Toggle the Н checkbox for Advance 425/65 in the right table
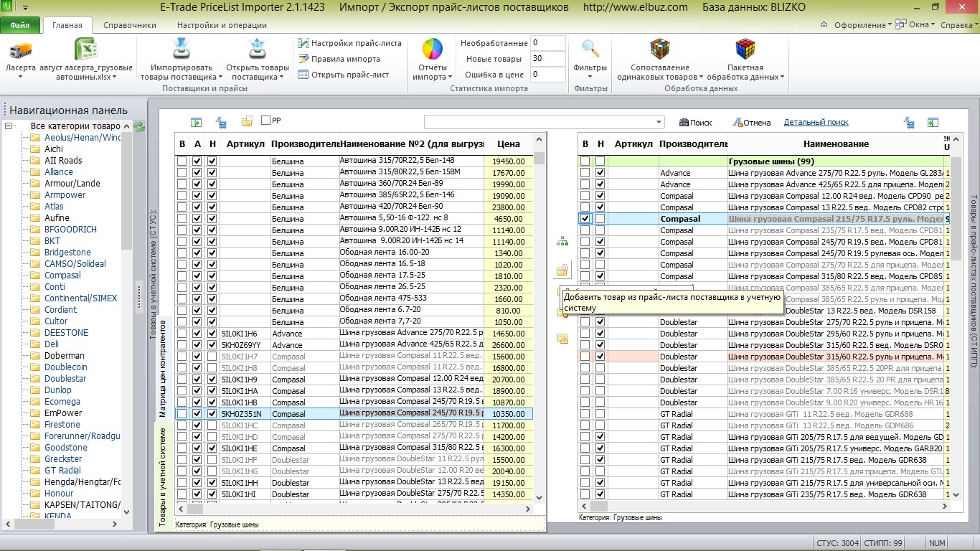Image resolution: width=980 pixels, height=551 pixels. click(x=600, y=184)
